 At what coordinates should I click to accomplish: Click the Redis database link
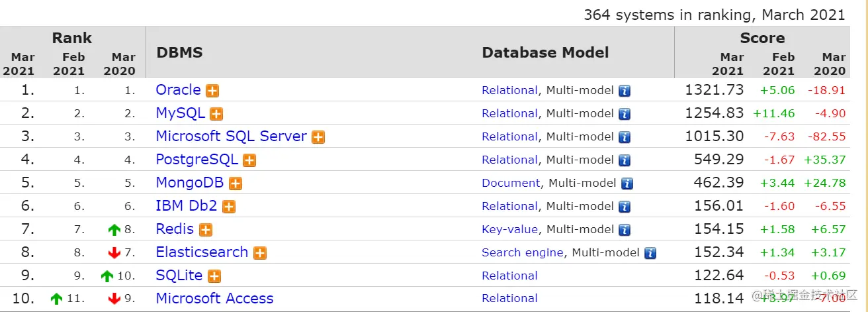pos(175,229)
